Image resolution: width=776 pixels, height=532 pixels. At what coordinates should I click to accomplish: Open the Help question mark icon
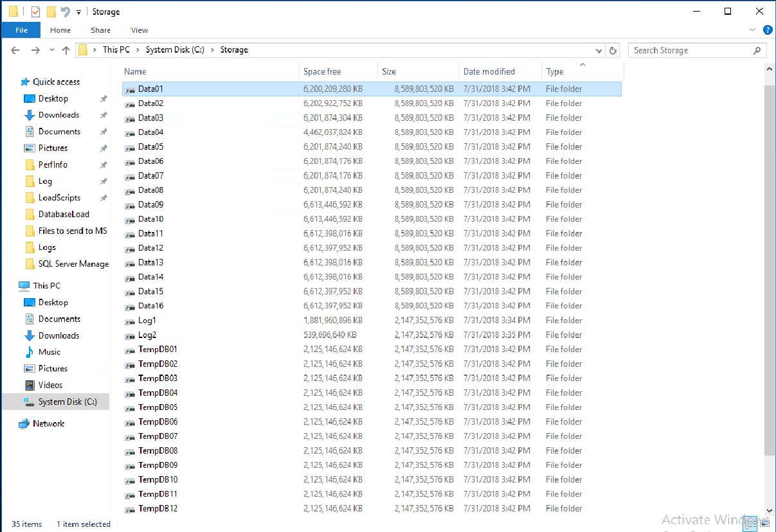click(767, 30)
